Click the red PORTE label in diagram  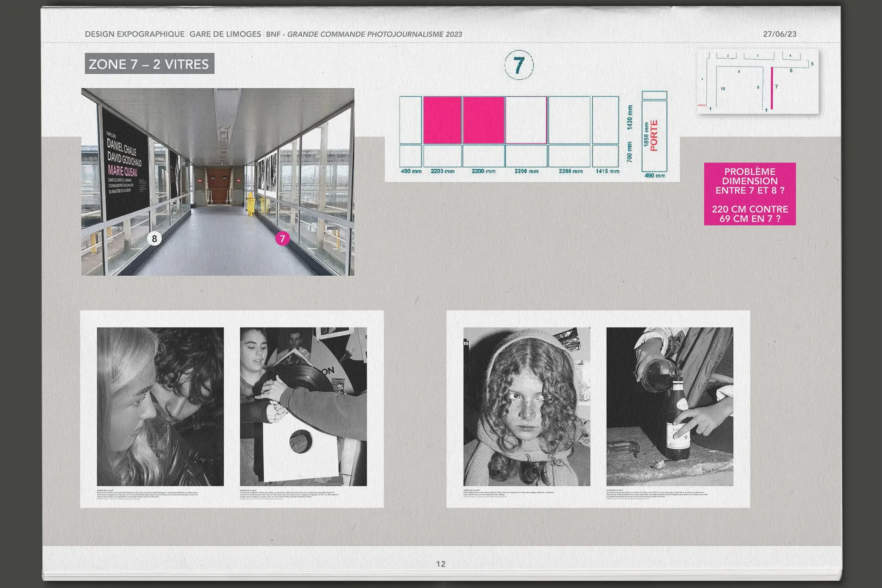(x=654, y=135)
